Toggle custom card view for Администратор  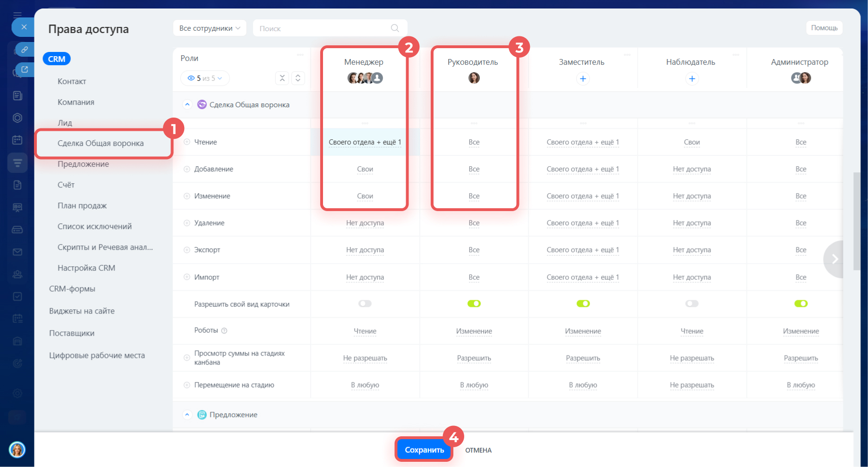[800, 304]
